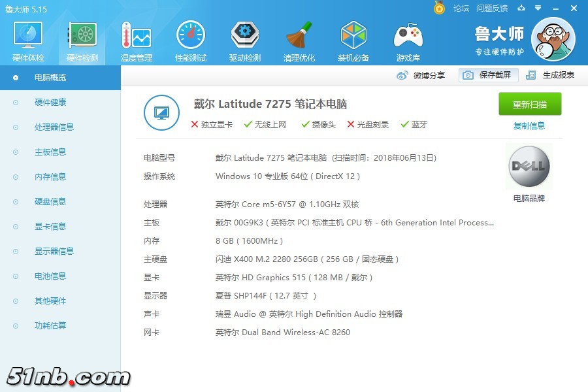Open 驱动检测 driver detection
The height and width of the screenshot is (392, 588).
(244, 39)
